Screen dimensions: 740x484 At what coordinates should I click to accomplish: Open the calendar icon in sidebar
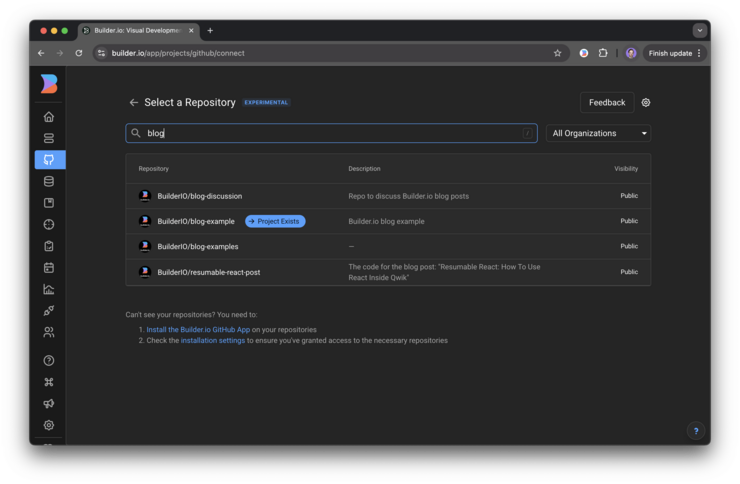49,267
